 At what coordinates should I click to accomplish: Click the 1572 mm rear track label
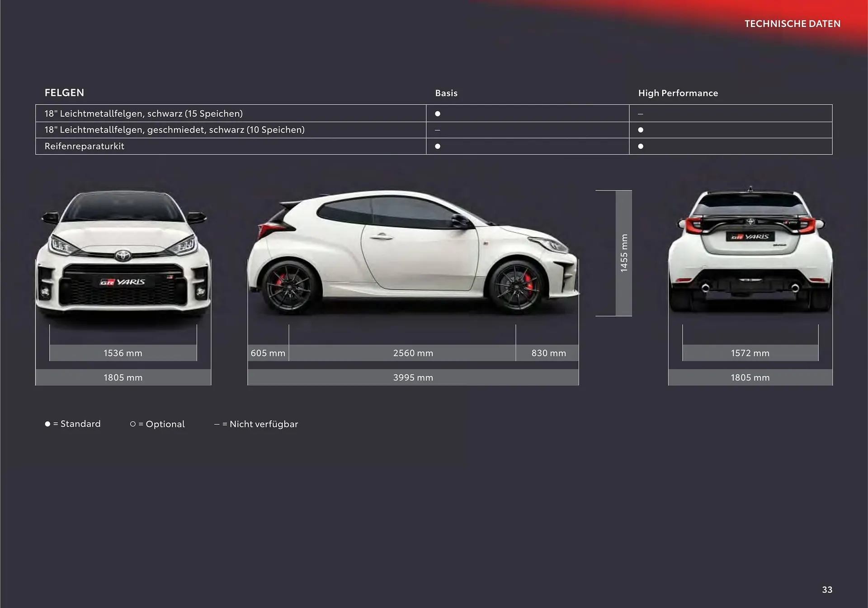tap(750, 353)
